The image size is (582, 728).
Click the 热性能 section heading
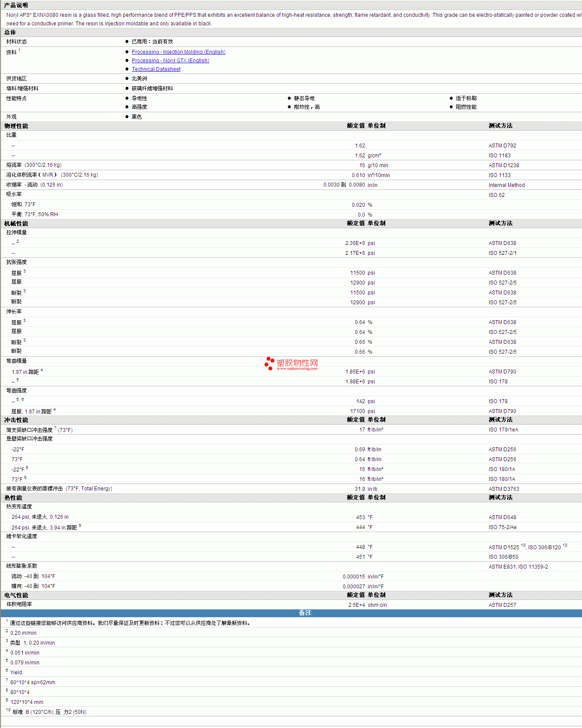click(x=13, y=498)
